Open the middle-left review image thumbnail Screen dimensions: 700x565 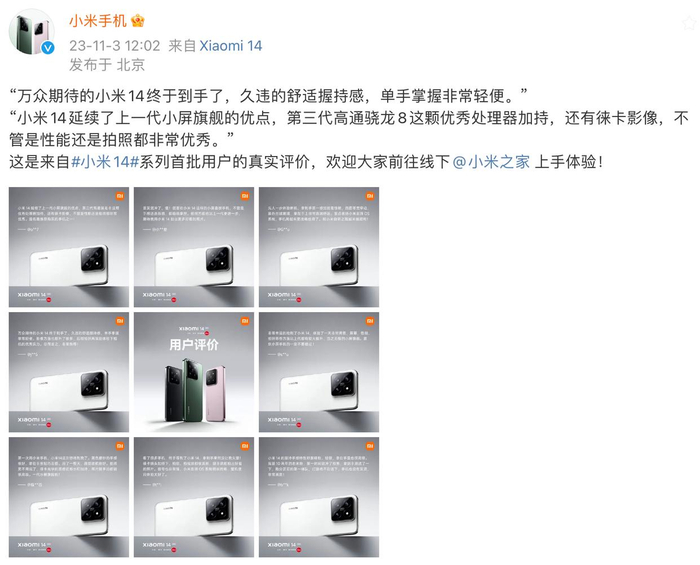click(x=69, y=372)
